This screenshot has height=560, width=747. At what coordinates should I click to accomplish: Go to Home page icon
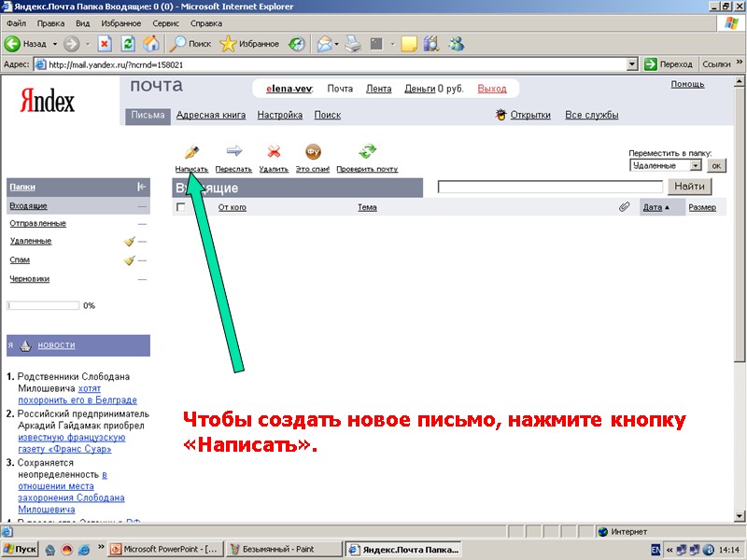tap(151, 44)
